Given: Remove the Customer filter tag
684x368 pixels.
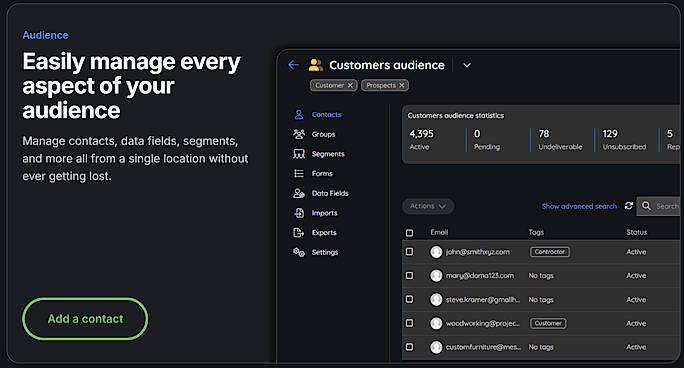Looking at the screenshot, I should (x=350, y=85).
